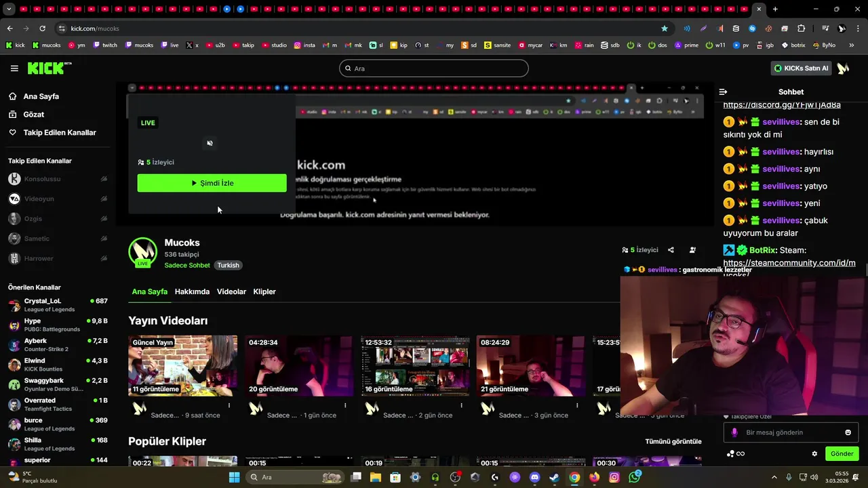Click the microphone icon in chat input
Viewport: 868px width, 488px height.
tap(734, 432)
